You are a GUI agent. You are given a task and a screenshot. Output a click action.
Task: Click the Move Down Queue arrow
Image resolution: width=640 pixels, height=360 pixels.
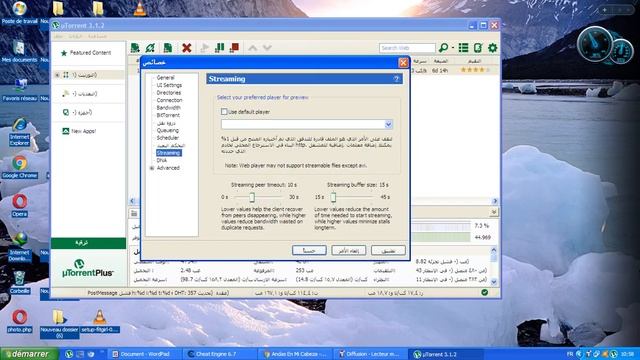(267, 48)
